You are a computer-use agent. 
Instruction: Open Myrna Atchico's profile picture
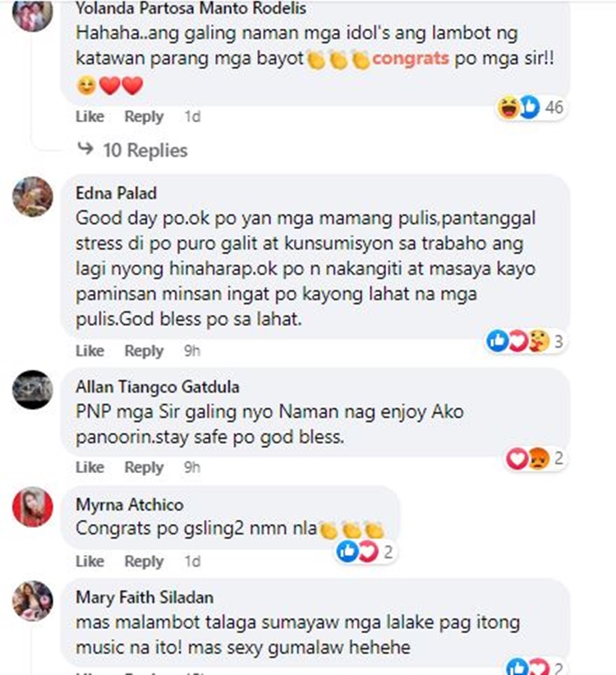click(x=32, y=507)
